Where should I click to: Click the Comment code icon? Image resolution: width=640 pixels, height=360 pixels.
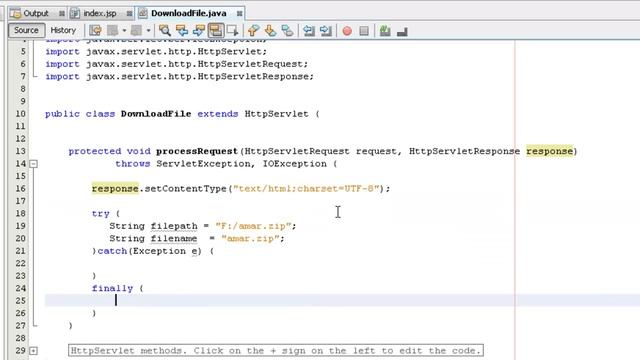coord(385,31)
